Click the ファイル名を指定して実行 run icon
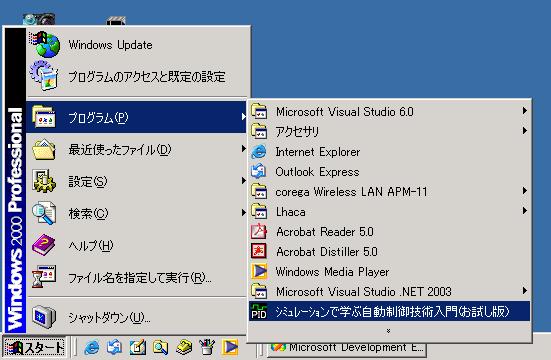Screen dimensions: 551x360 pyautogui.click(x=44, y=277)
